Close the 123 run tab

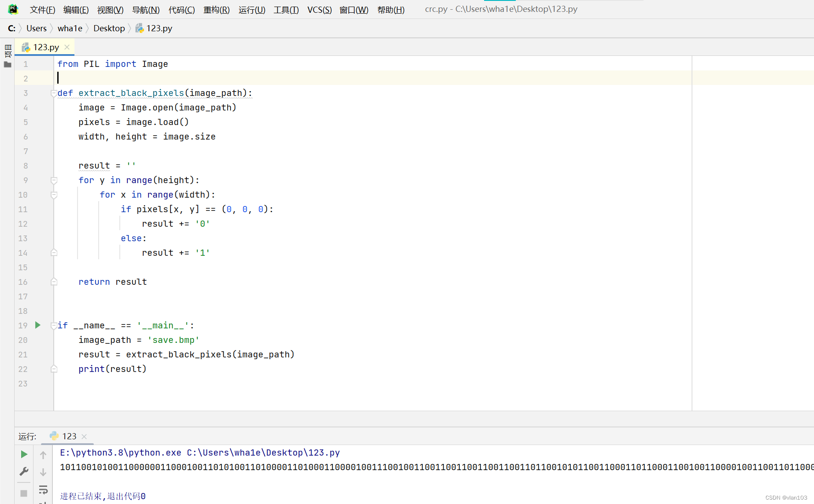pos(84,437)
